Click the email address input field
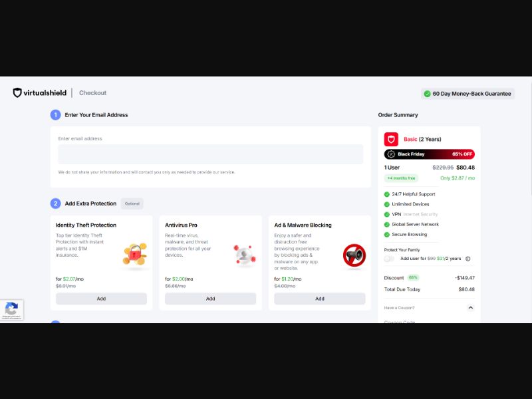Image resolution: width=532 pixels, height=399 pixels. coord(210,154)
